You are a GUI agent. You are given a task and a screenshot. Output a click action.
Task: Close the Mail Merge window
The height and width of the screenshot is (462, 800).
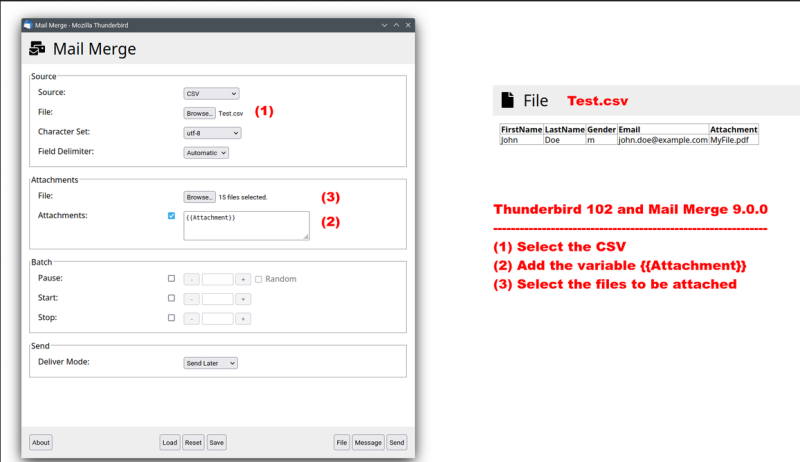[x=408, y=25]
